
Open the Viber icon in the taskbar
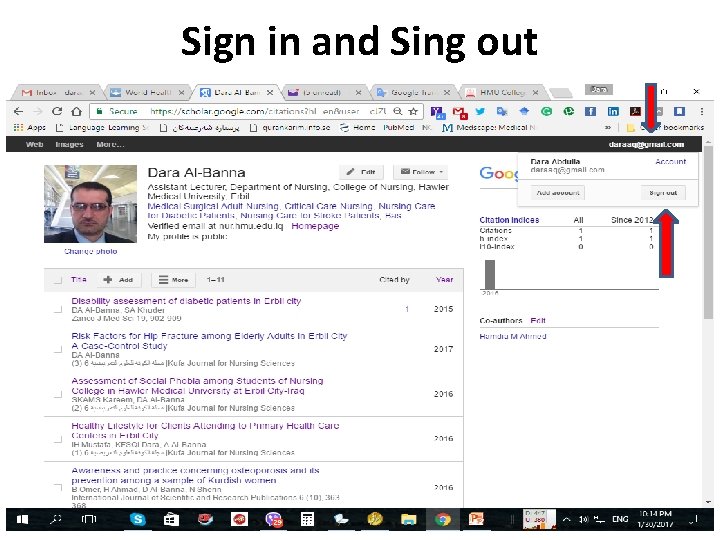click(274, 519)
